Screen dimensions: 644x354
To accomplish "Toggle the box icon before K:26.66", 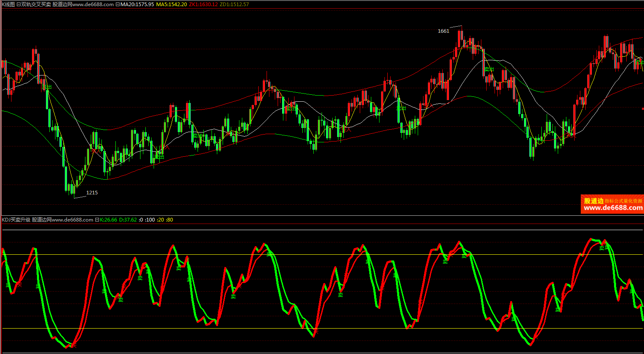I will point(97,220).
